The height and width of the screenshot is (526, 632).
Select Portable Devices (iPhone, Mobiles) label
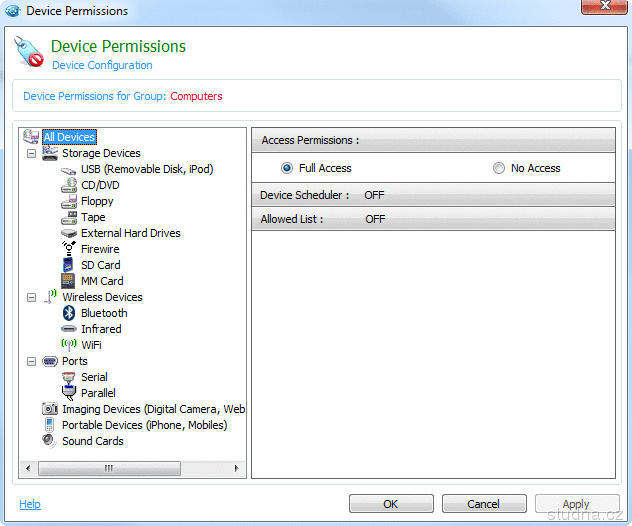pos(145,425)
